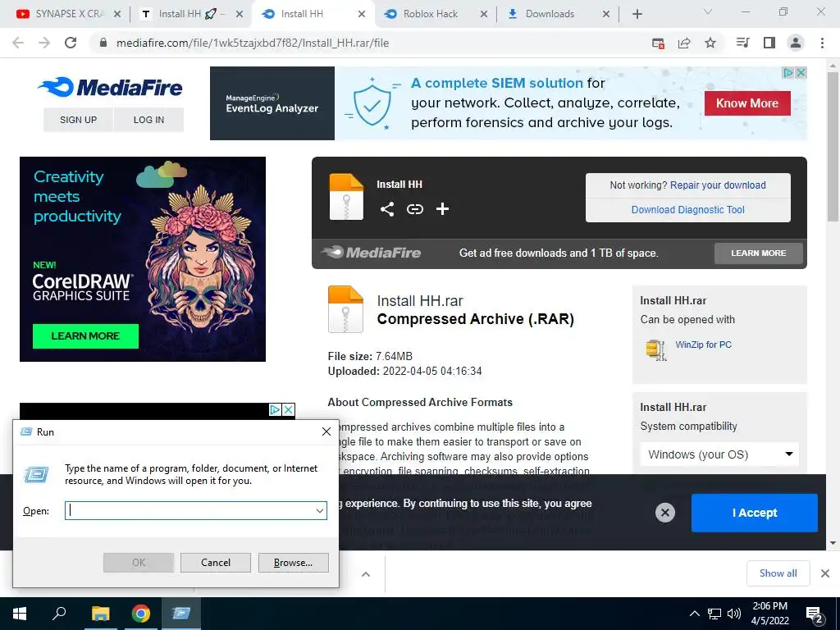Click Repair your download link
The width and height of the screenshot is (840, 630).
pyautogui.click(x=718, y=185)
